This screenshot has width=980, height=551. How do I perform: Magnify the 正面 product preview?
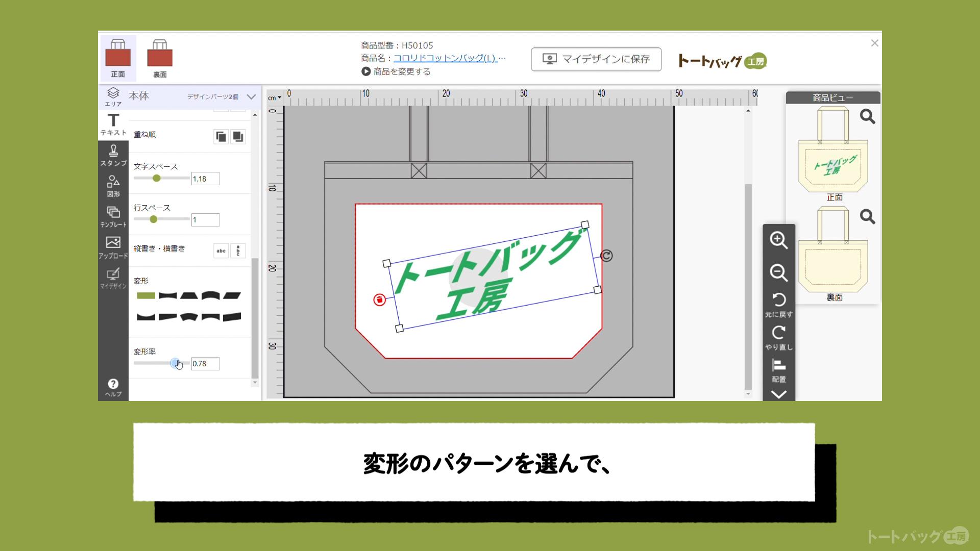[x=867, y=117]
